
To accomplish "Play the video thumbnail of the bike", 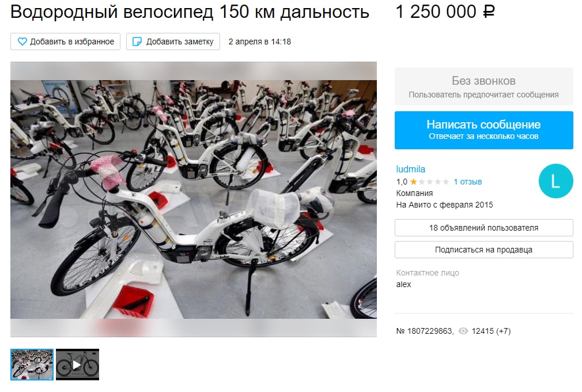I will coord(77,364).
